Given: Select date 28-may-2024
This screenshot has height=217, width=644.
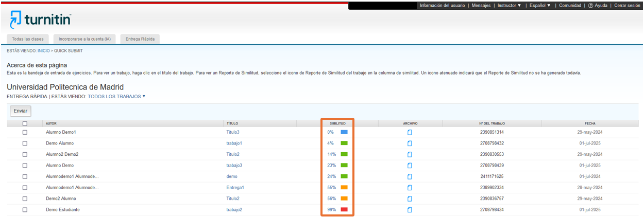Looking at the screenshot, I should click(x=590, y=188).
